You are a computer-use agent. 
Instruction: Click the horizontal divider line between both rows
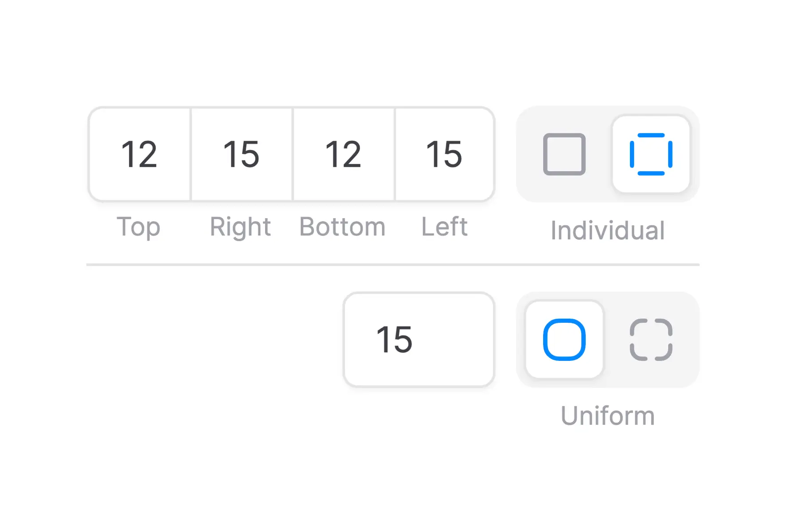point(393,265)
